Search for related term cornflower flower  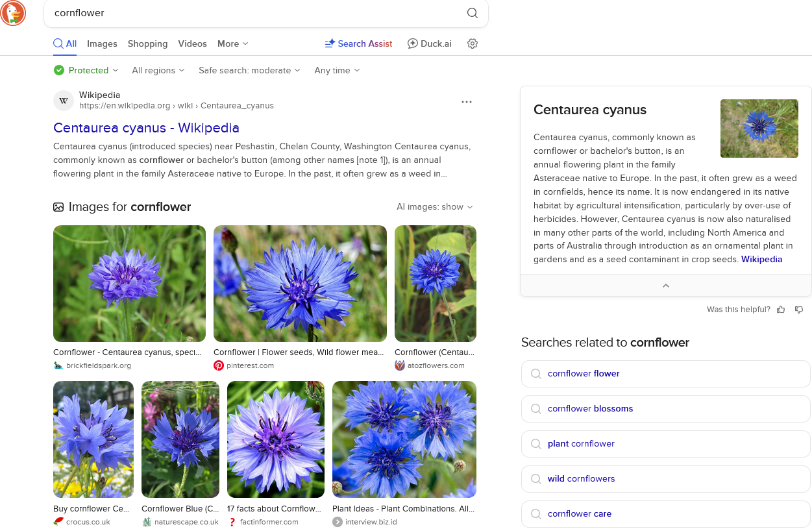pos(666,374)
